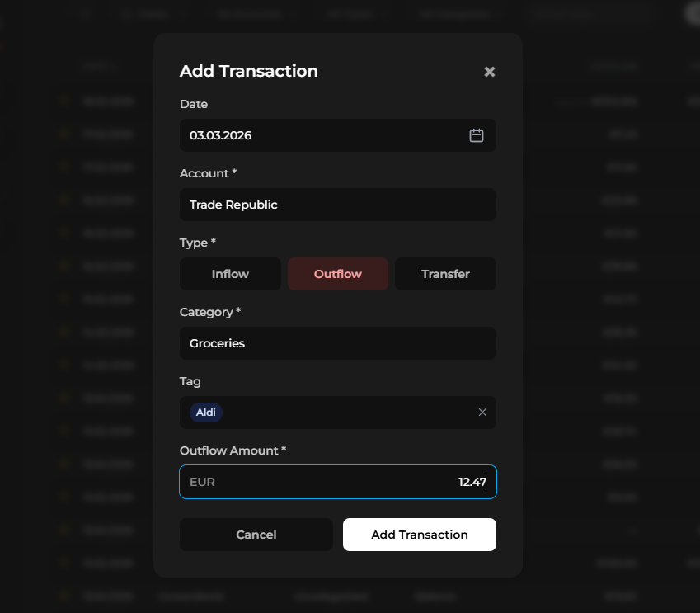Open the Category field showing Groceries
The width and height of the screenshot is (700, 613).
(x=337, y=343)
